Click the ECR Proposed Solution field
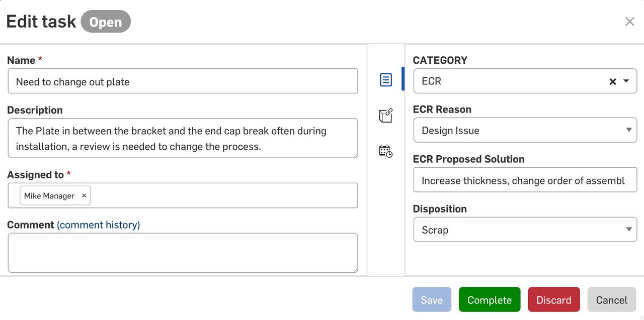 [x=525, y=179]
